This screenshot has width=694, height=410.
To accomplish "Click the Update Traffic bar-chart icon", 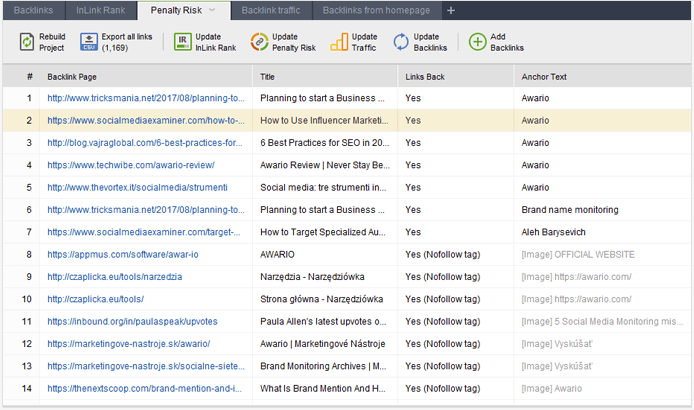I will point(339,42).
